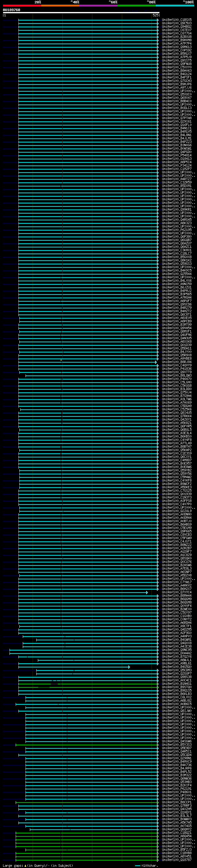
Task: Select the UniRef100_Q9C5U3 hit label
Action: [176, 23]
